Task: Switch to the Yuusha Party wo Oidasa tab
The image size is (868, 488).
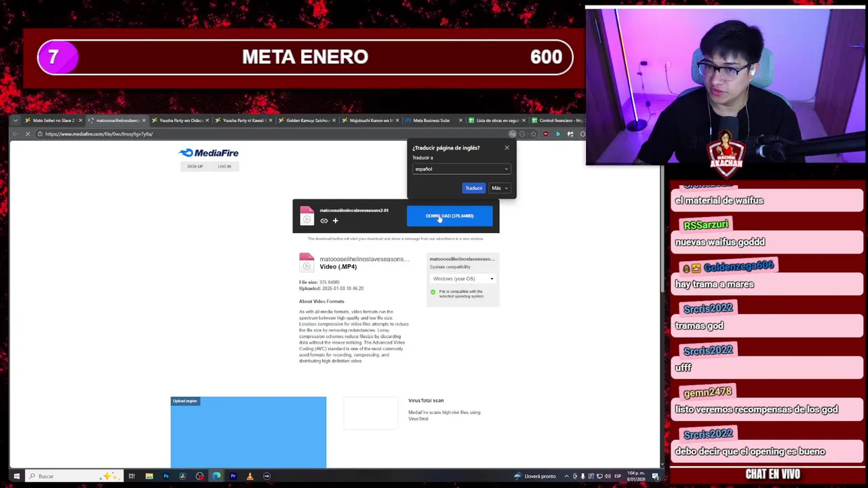Action: coord(180,121)
